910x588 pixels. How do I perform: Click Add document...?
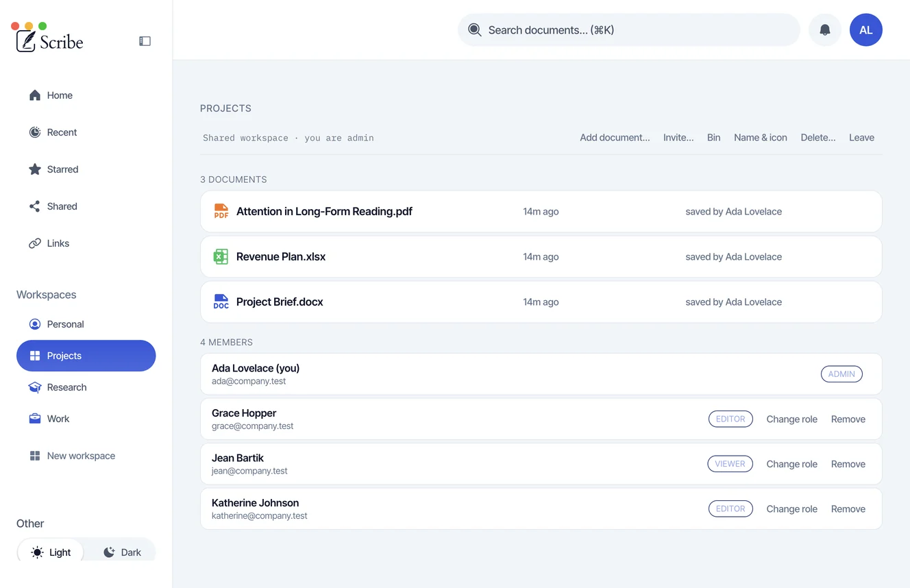(x=615, y=138)
